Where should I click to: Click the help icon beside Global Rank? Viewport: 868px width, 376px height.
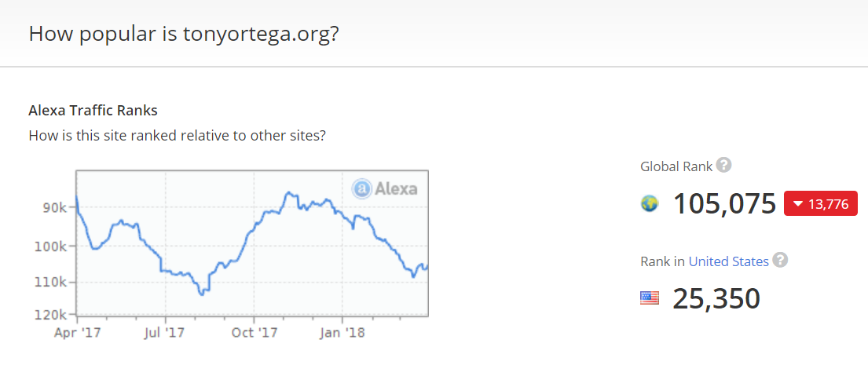724,166
